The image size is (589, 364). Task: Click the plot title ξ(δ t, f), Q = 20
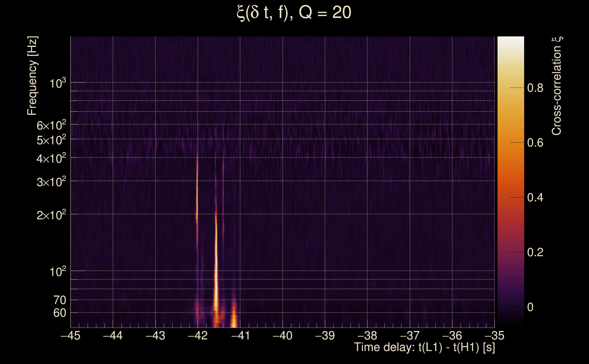(x=294, y=13)
